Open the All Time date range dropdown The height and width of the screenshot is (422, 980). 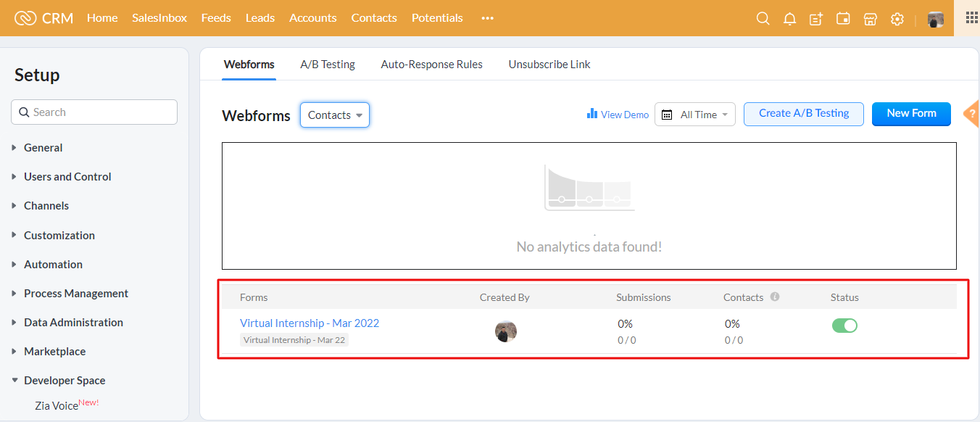coord(695,115)
